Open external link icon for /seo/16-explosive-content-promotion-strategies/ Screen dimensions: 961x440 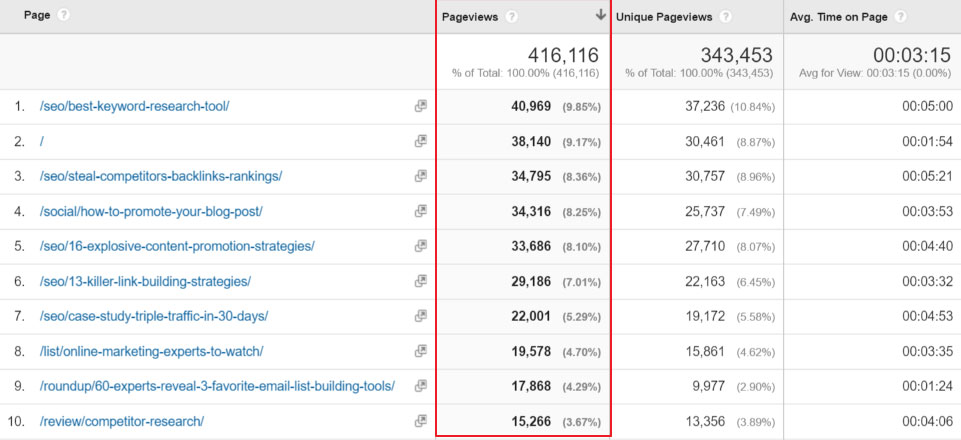pos(420,246)
